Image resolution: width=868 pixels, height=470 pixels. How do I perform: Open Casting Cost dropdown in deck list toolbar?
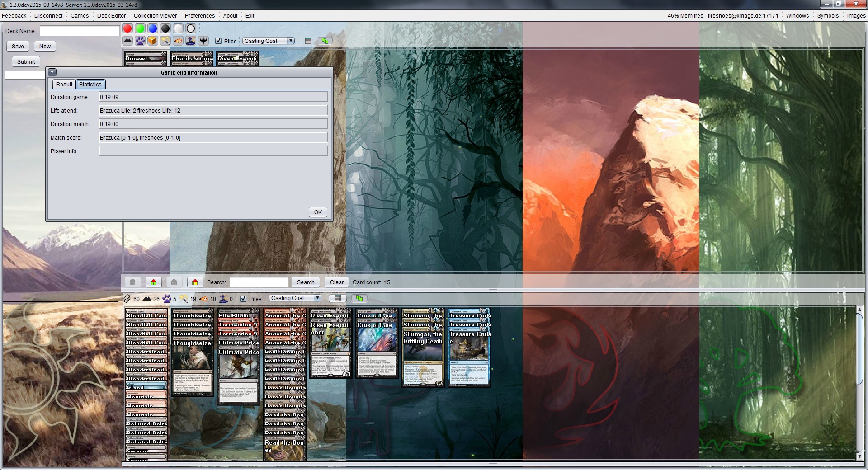[295, 298]
